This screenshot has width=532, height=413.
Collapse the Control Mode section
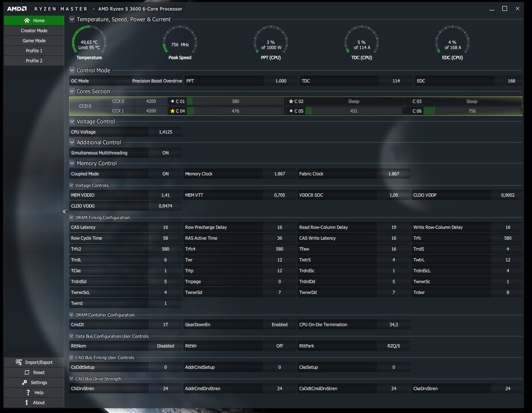(72, 70)
